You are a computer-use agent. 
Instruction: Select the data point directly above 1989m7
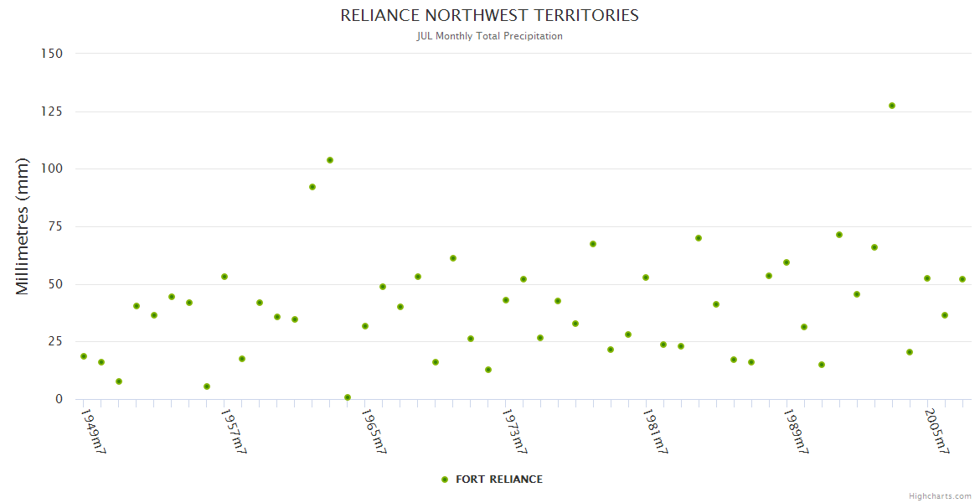coord(787,262)
